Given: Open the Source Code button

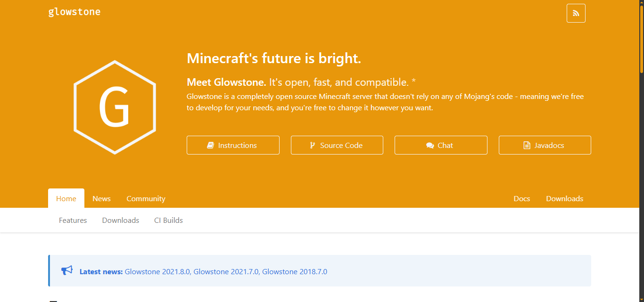Looking at the screenshot, I should click(337, 145).
